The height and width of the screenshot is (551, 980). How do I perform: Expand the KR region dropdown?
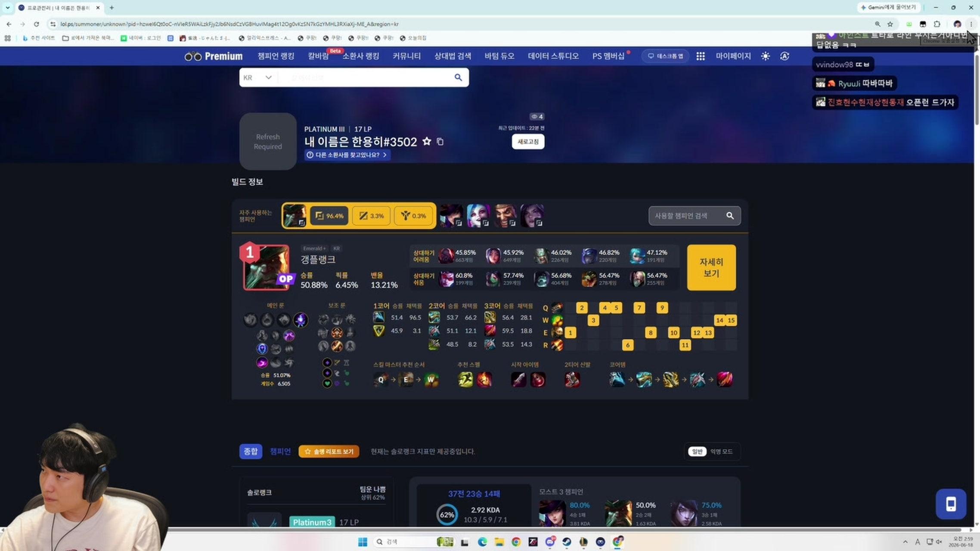click(257, 77)
